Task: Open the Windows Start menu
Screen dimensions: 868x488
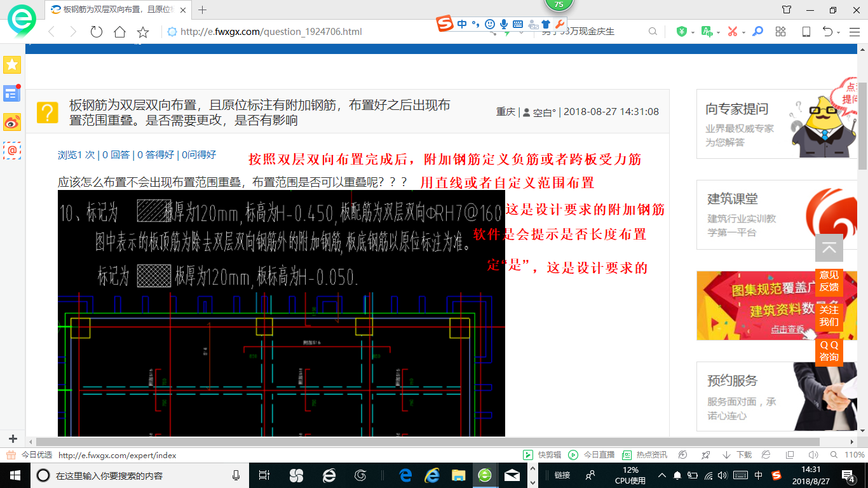Action: [15, 475]
